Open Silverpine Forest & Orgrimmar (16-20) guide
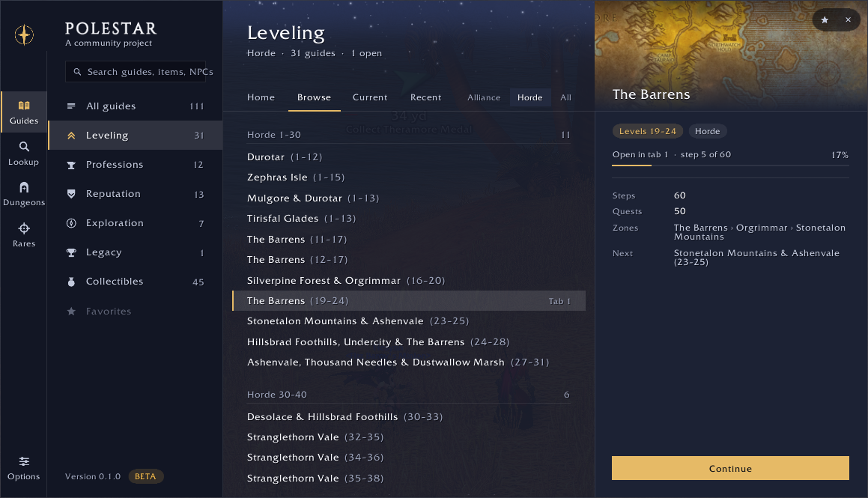 [408, 281]
